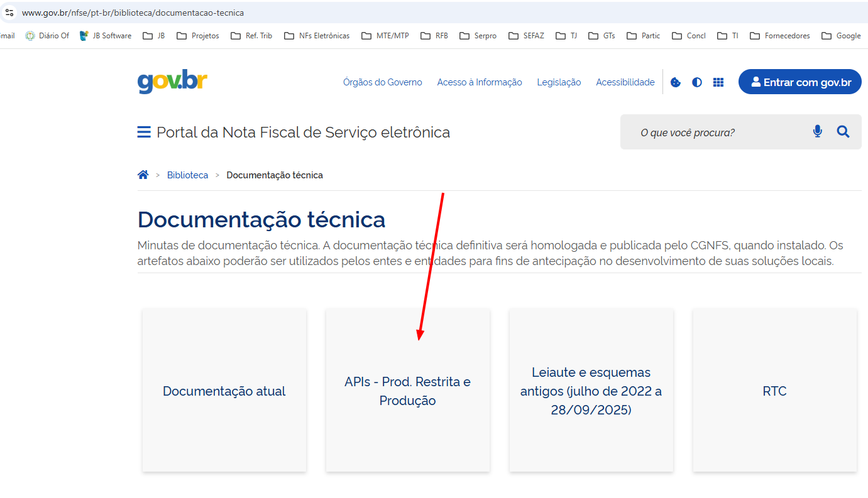Viewport: 868px width, 498px height.
Task: Click the gov.br logo
Action: click(x=172, y=82)
